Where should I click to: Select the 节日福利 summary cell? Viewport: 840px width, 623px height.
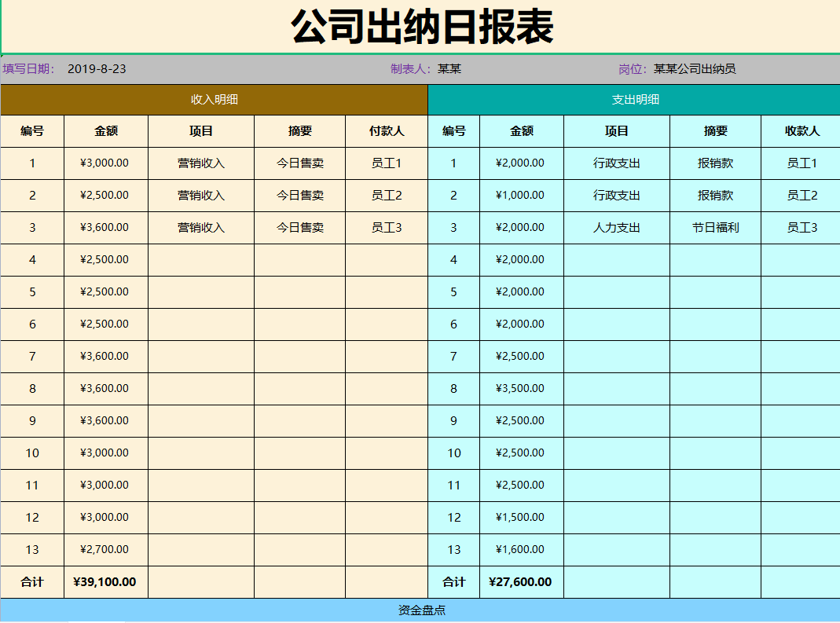716,227
